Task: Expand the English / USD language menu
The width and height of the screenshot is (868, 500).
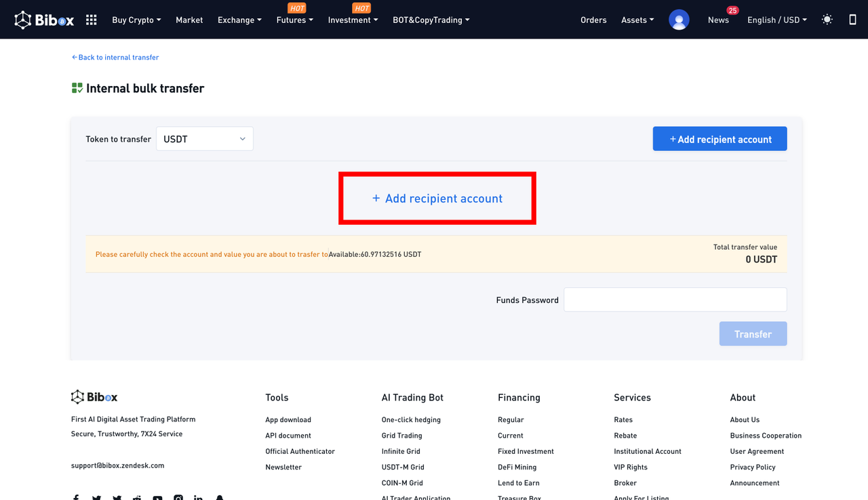Action: 776,20
